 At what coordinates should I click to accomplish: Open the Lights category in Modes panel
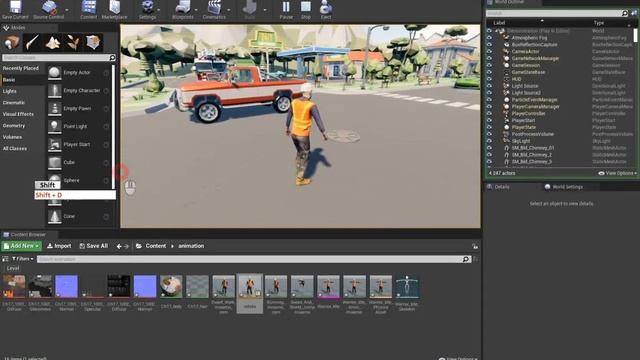(10, 91)
